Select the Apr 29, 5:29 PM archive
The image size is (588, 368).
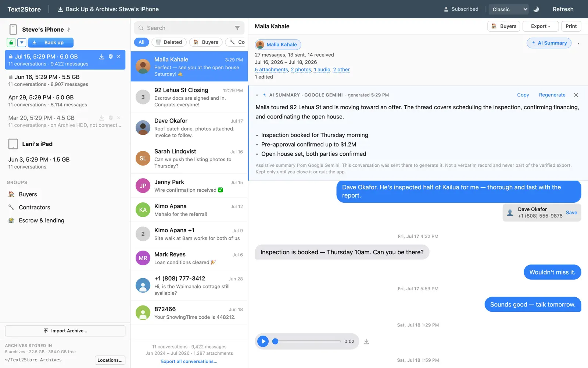pos(65,101)
